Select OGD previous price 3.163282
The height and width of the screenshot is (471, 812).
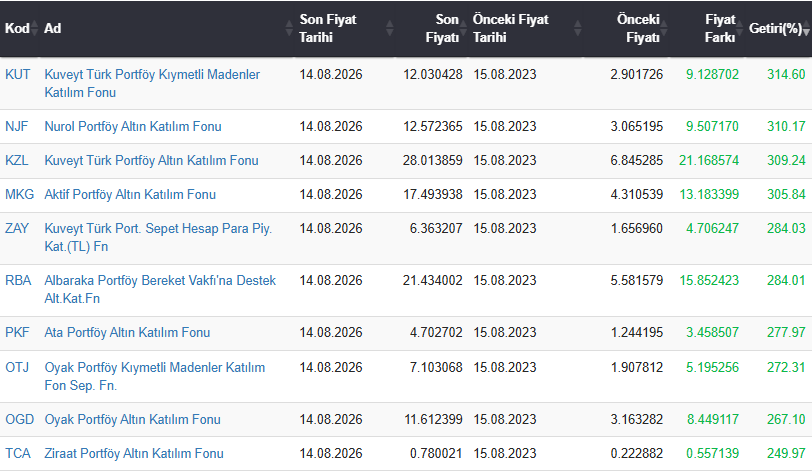tap(636, 419)
